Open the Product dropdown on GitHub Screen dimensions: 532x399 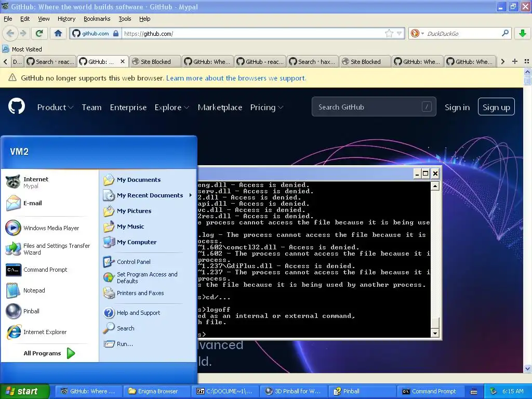click(x=55, y=107)
